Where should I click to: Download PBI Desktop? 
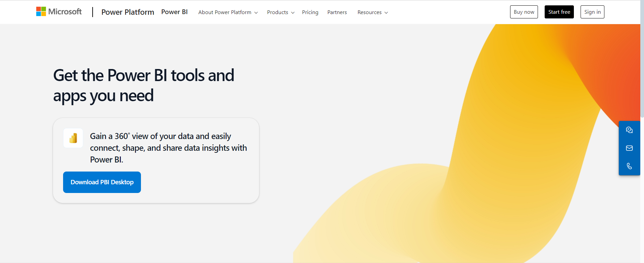[102, 182]
